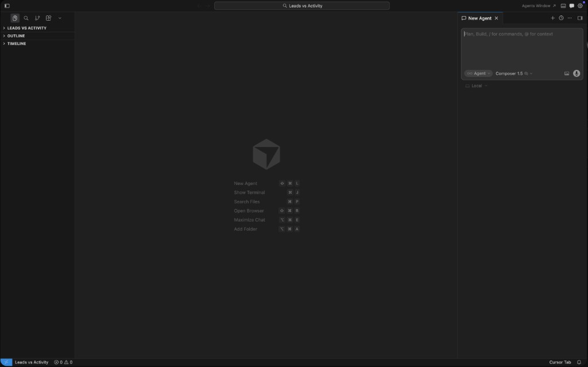This screenshot has height=367, width=588.
Task: Open the Agents Window link
Action: pos(536,5)
